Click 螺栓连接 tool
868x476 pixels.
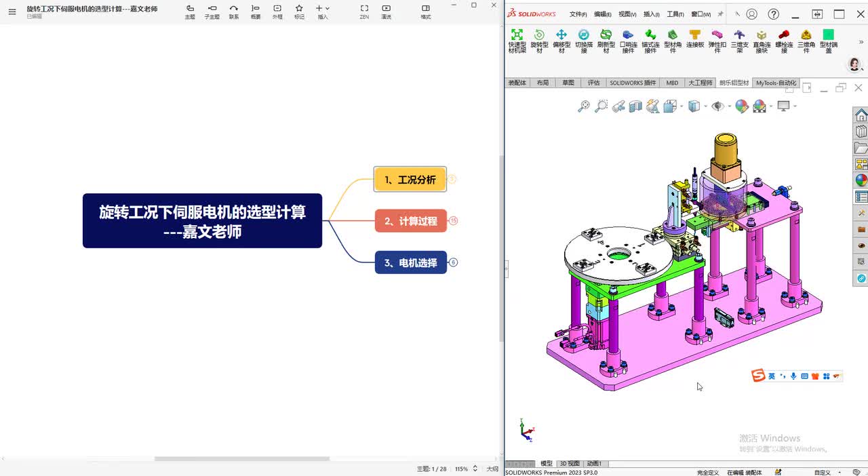(x=784, y=41)
